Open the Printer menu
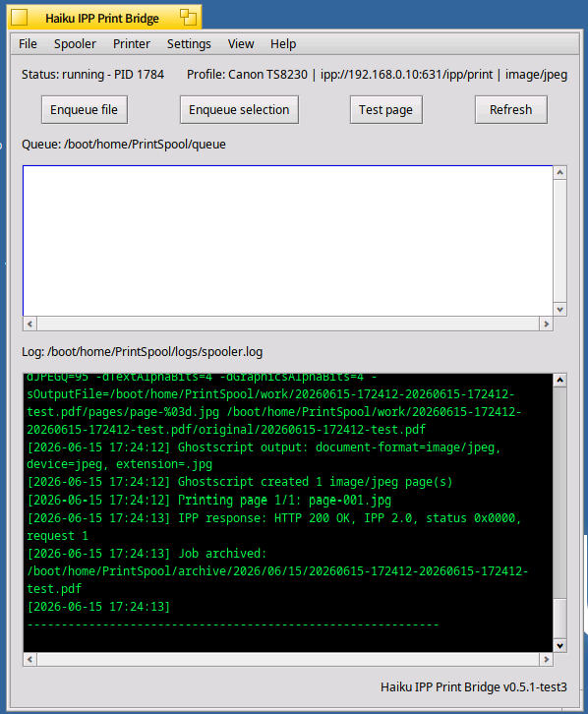Viewport: 588px width, 714px height. (132, 44)
